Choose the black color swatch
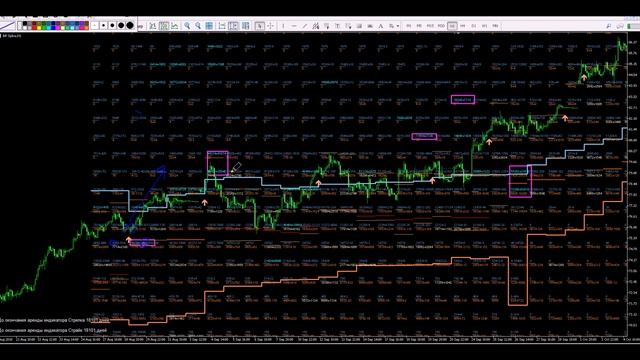The image size is (640, 360). 24,23
